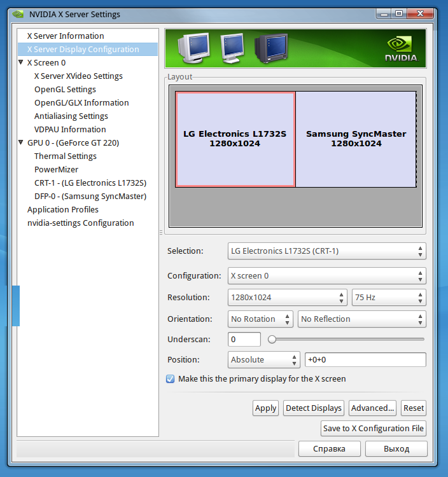This screenshot has height=477, width=448.
Task: Close the NVIDIA X Server Settings window
Action: point(420,14)
